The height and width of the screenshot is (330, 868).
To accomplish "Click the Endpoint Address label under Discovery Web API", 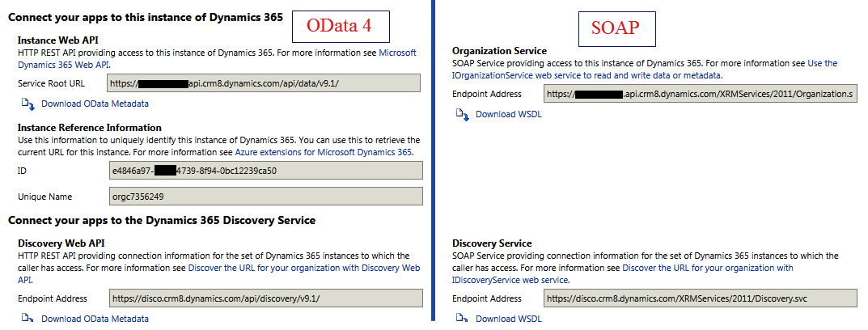I will tap(52, 298).
